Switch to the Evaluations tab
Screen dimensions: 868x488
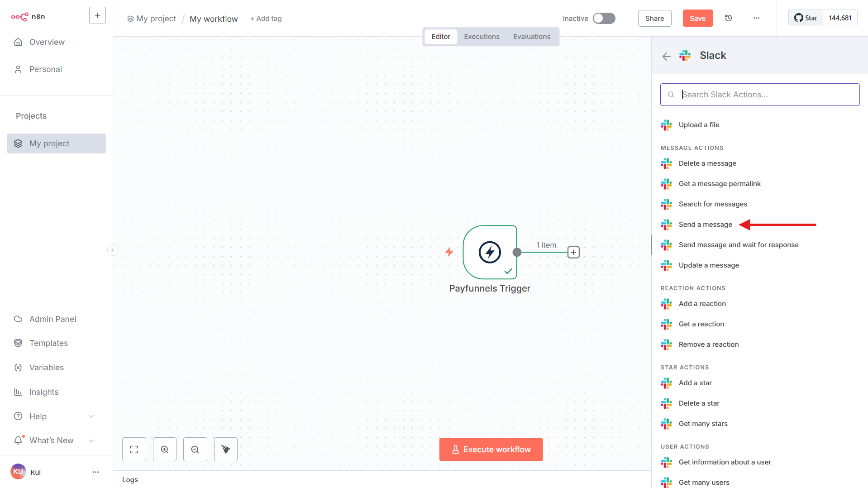(532, 37)
